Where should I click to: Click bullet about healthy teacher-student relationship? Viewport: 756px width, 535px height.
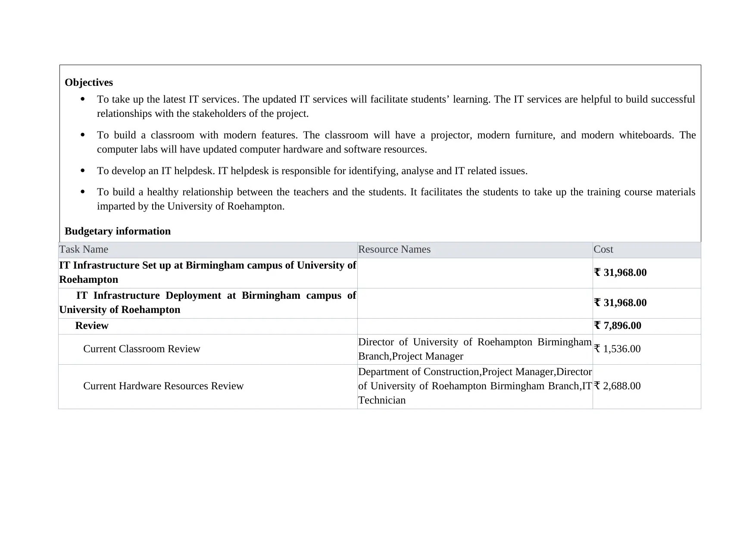[x=396, y=199]
